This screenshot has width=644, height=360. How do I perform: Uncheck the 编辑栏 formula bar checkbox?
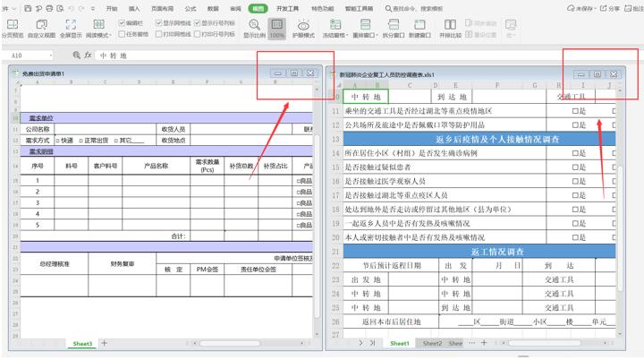click(122, 23)
